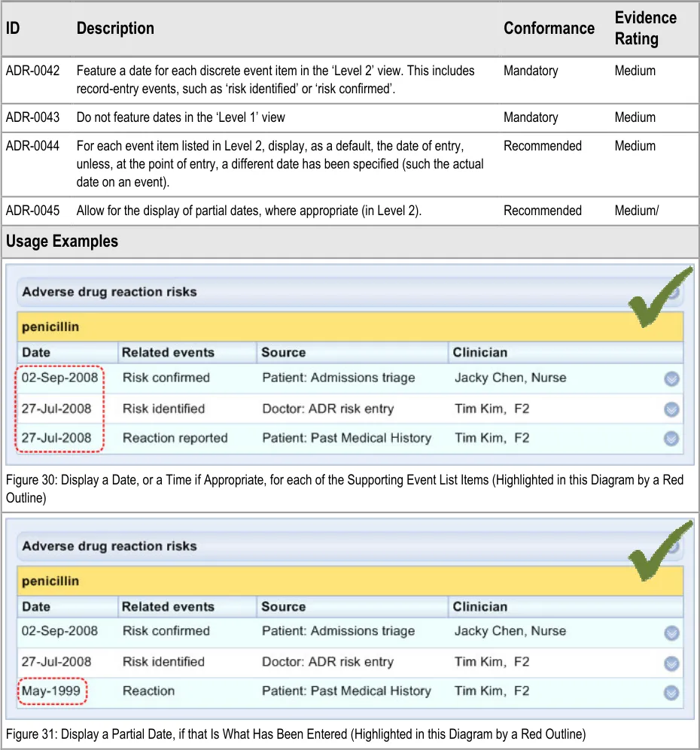Click Clinician column header in Figure 31 table
The width and height of the screenshot is (700, 750).
479,606
